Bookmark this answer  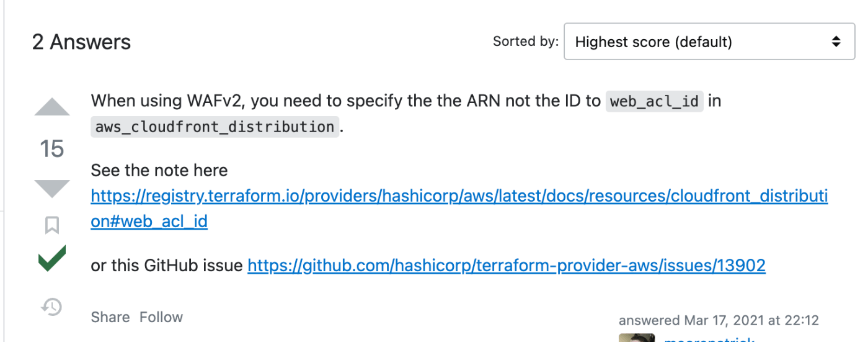52,225
